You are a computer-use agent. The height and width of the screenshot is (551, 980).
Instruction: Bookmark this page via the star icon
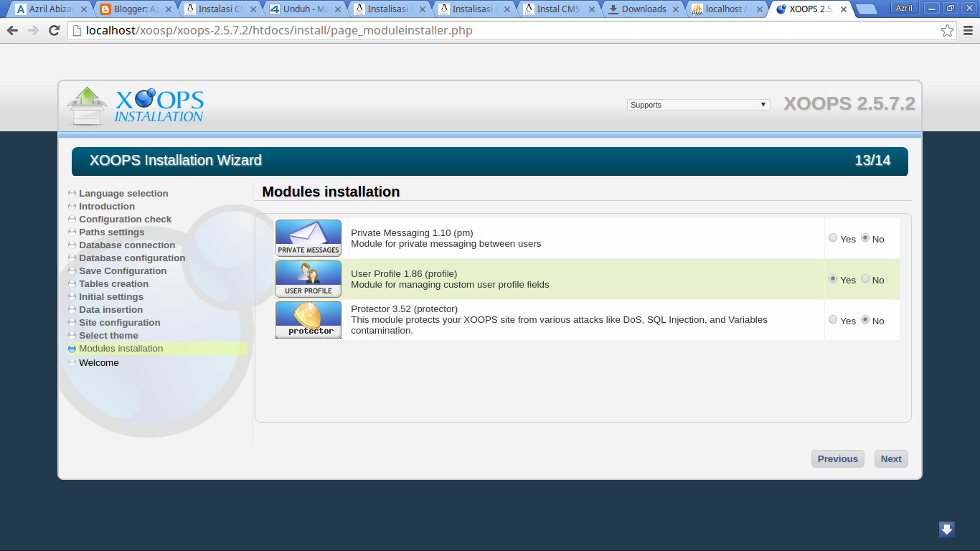947,31
